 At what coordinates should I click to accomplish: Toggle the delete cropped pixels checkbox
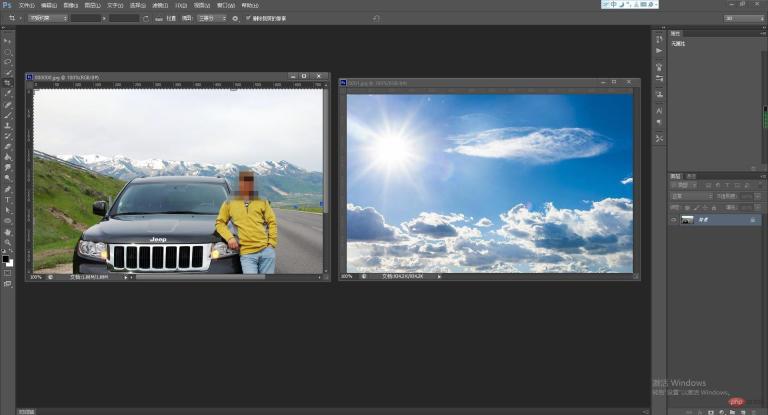[248, 18]
